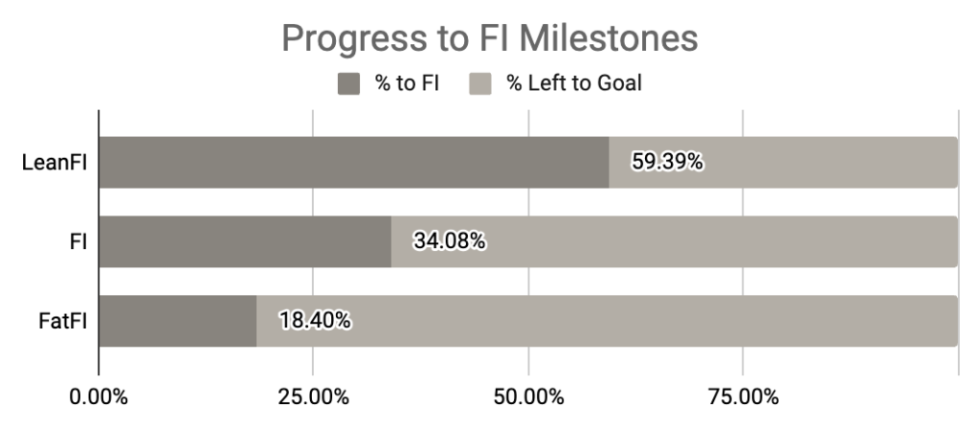Screen dimensions: 980x430
Task: Click the 18.40% data label
Action: 315,321
